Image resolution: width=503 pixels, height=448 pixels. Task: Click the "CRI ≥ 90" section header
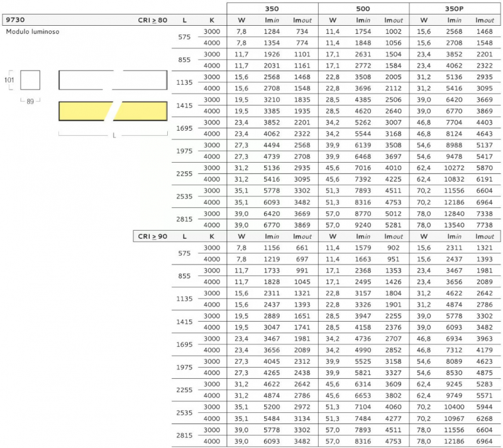pyautogui.click(x=152, y=236)
